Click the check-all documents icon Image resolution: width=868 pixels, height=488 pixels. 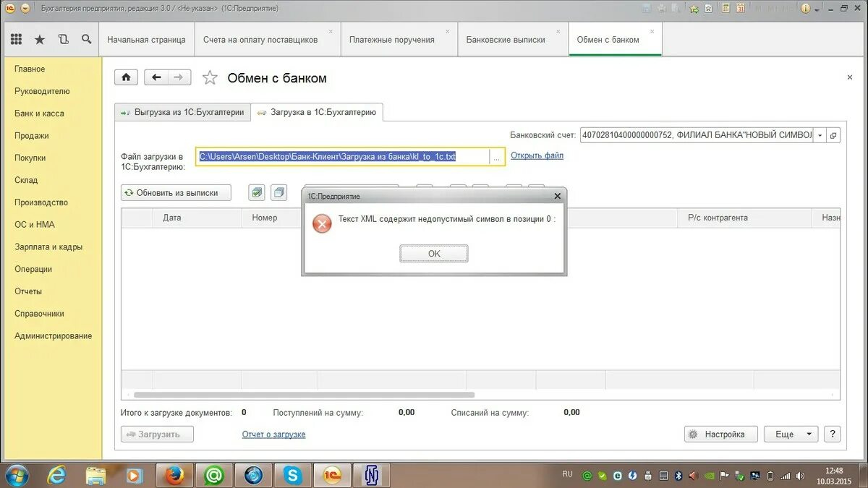pyautogui.click(x=257, y=192)
